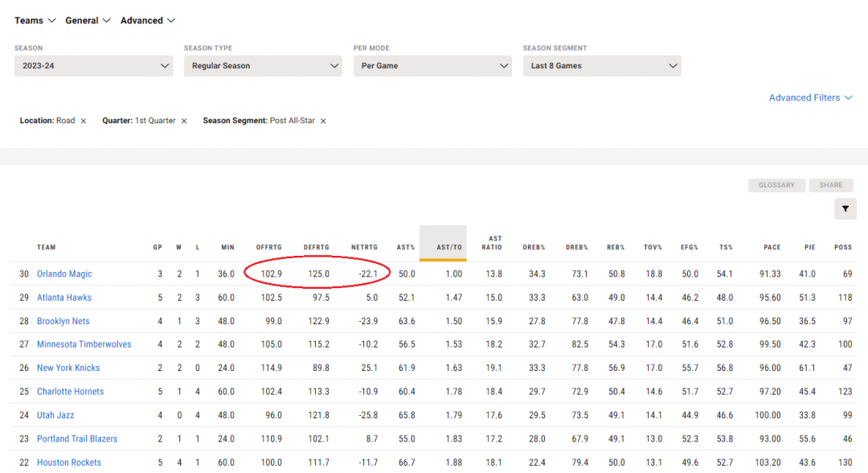Sort table by REB% column header
This screenshot has width=868, height=473.
point(616,248)
